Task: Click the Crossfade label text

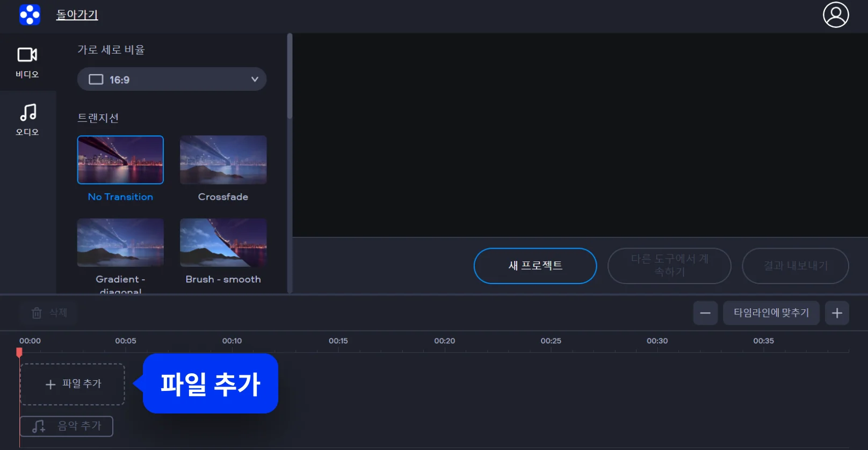Action: click(x=223, y=197)
